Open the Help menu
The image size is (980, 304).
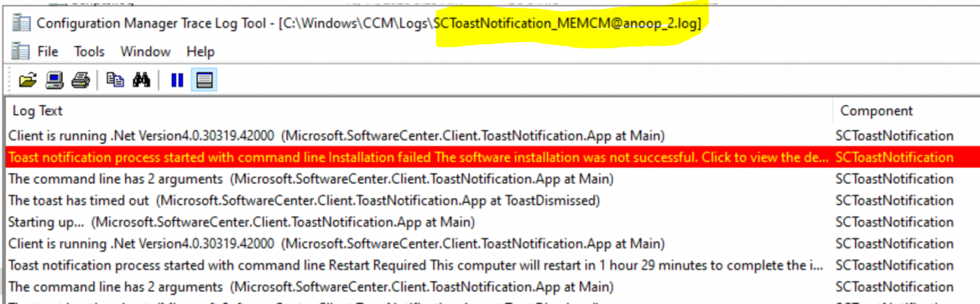200,52
